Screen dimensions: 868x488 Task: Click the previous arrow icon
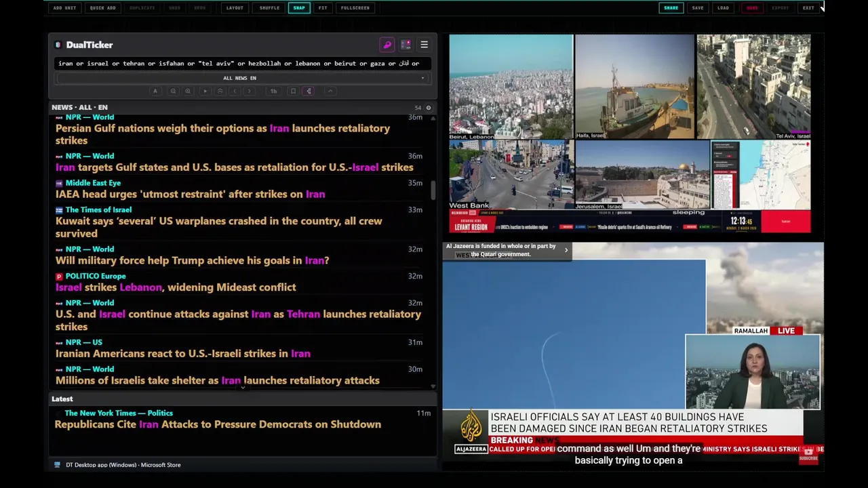pos(235,91)
